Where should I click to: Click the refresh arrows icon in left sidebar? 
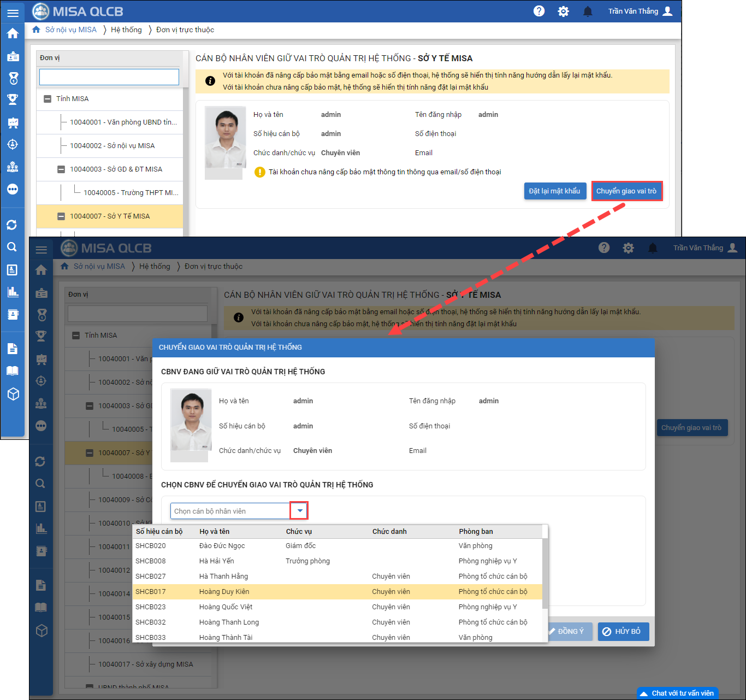[12, 225]
